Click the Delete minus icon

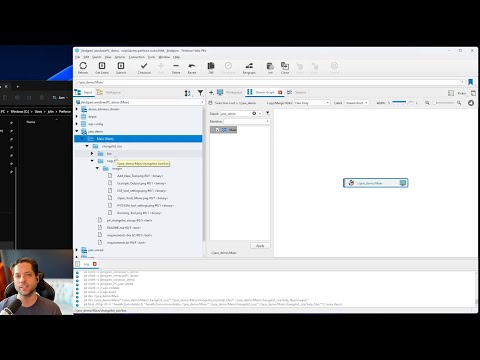pos(176,66)
